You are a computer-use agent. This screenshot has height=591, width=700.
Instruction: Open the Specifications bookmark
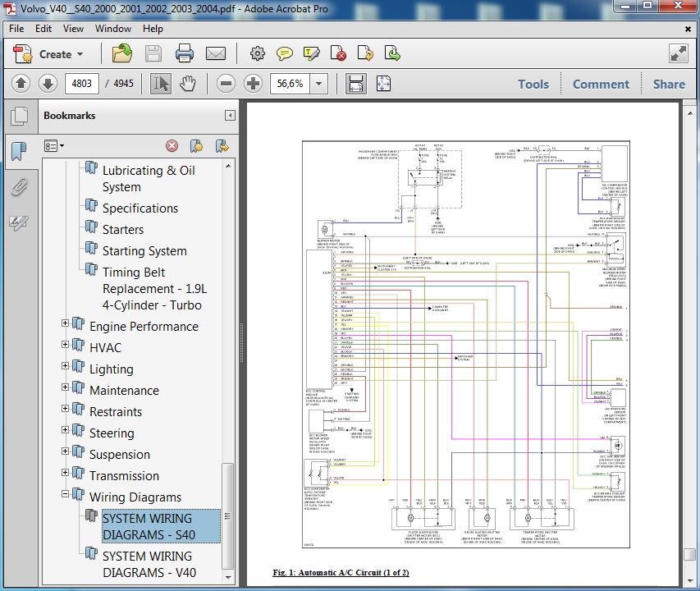tap(140, 208)
